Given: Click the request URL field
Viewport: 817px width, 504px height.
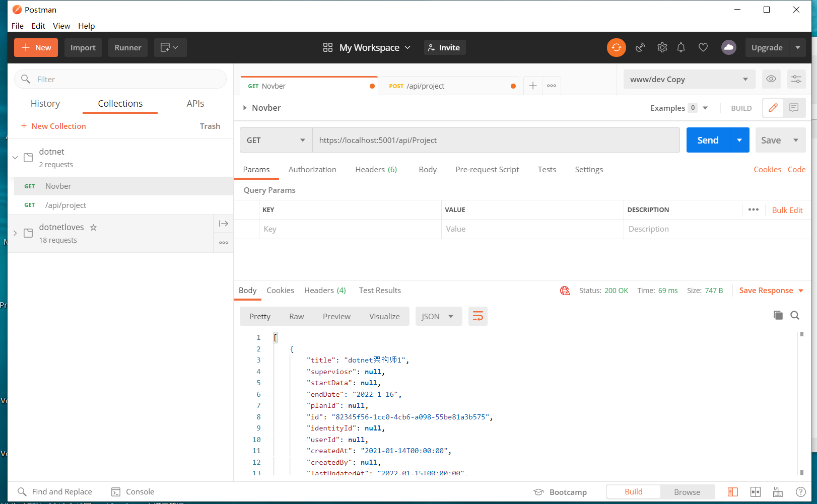Looking at the screenshot, I should pyautogui.click(x=496, y=140).
